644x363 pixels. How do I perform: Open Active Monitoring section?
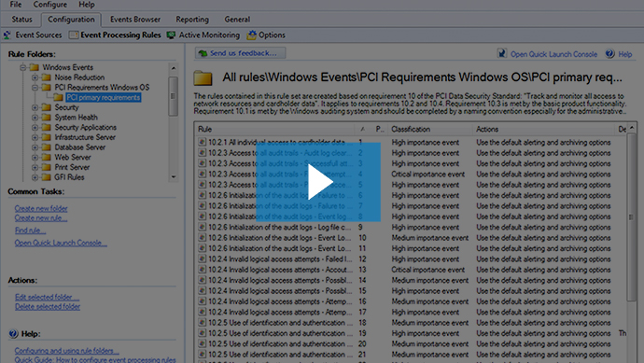pos(209,35)
